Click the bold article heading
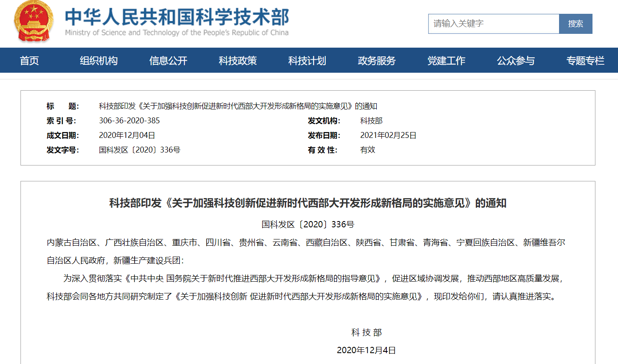 [308, 203]
